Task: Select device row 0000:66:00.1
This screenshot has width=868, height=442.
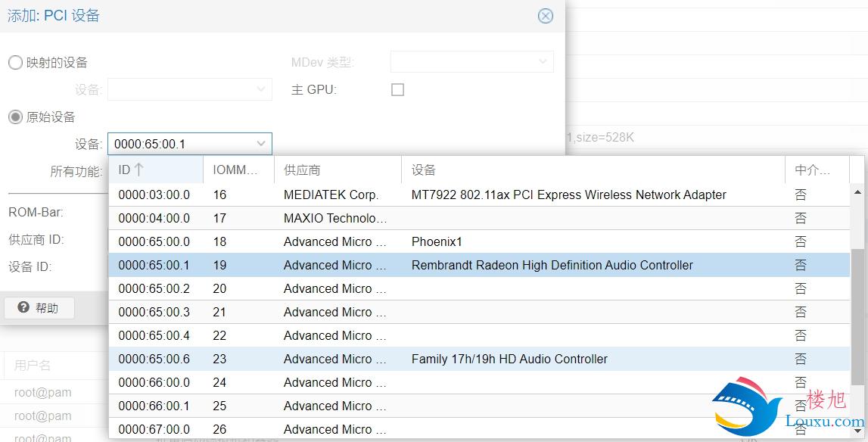Action: (x=479, y=406)
